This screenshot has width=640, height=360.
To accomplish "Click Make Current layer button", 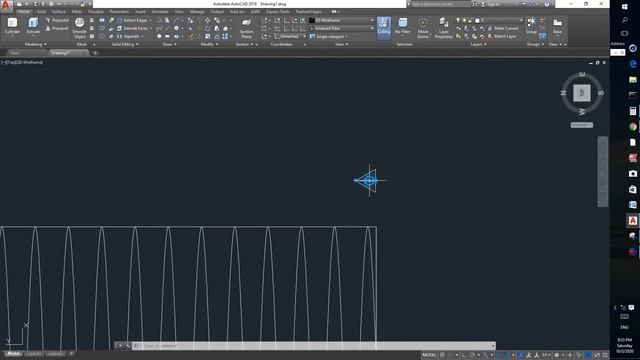I will point(503,28).
